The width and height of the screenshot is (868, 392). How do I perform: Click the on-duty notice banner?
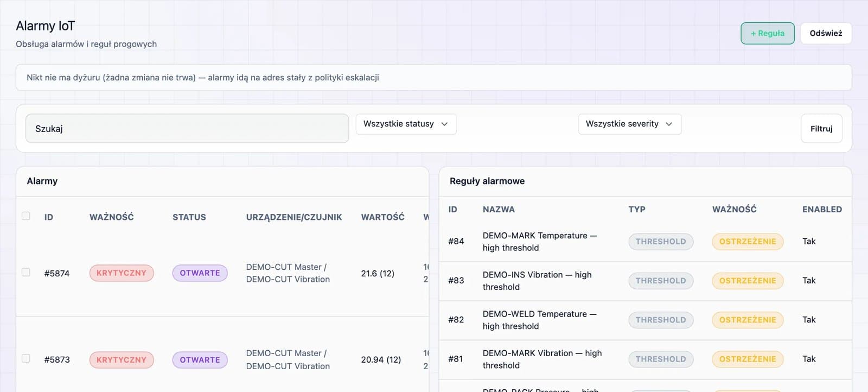tap(433, 78)
